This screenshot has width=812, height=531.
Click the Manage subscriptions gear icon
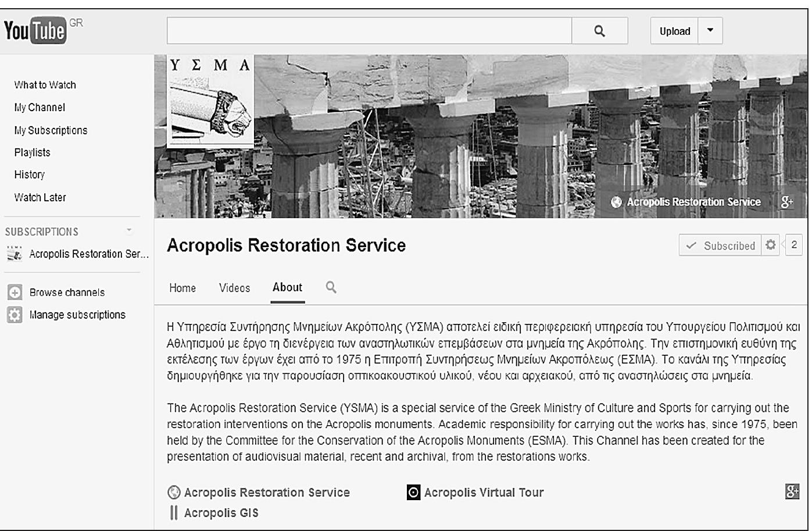[15, 315]
